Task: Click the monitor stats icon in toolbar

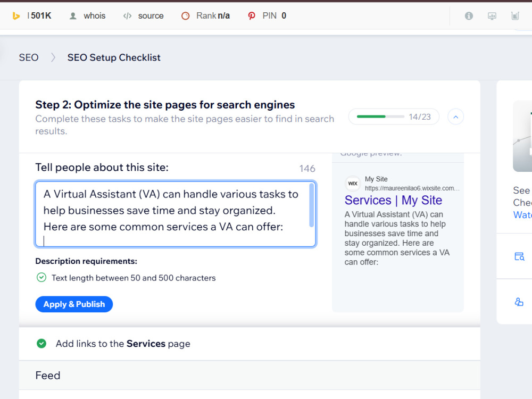Action: [x=492, y=16]
